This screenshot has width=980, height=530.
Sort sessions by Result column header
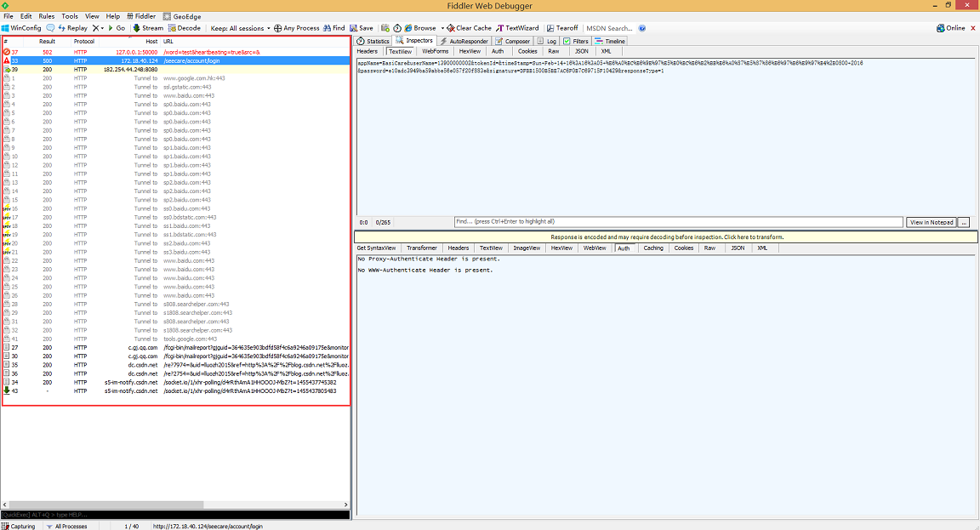coord(48,41)
